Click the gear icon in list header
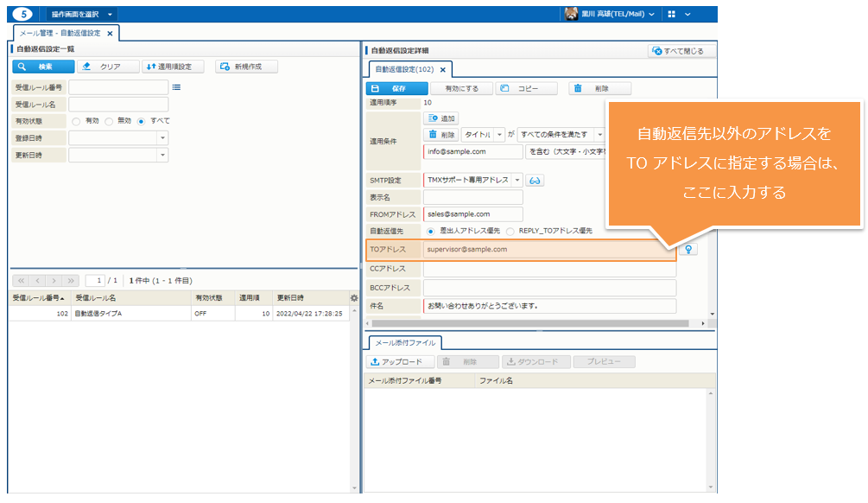 354,298
